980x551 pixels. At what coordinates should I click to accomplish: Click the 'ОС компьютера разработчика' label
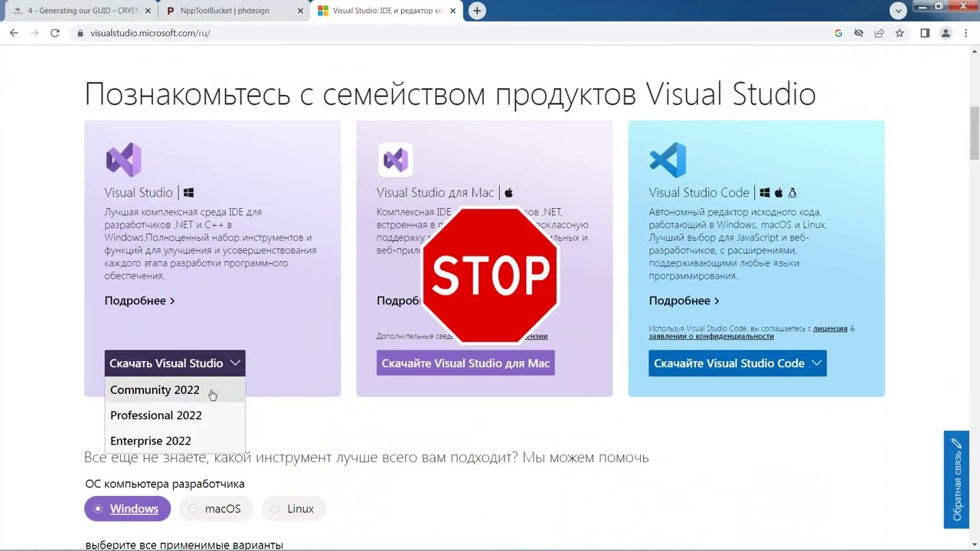165,484
